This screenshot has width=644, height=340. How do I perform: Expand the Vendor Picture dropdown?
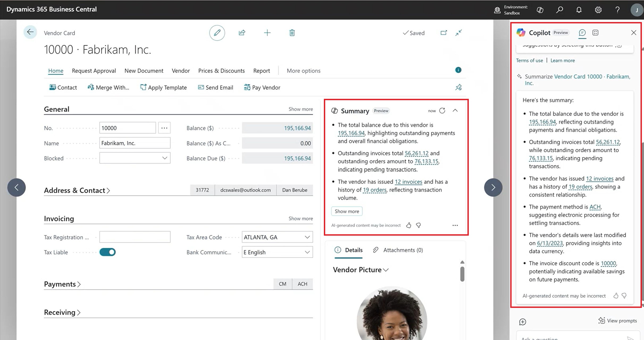click(x=361, y=270)
